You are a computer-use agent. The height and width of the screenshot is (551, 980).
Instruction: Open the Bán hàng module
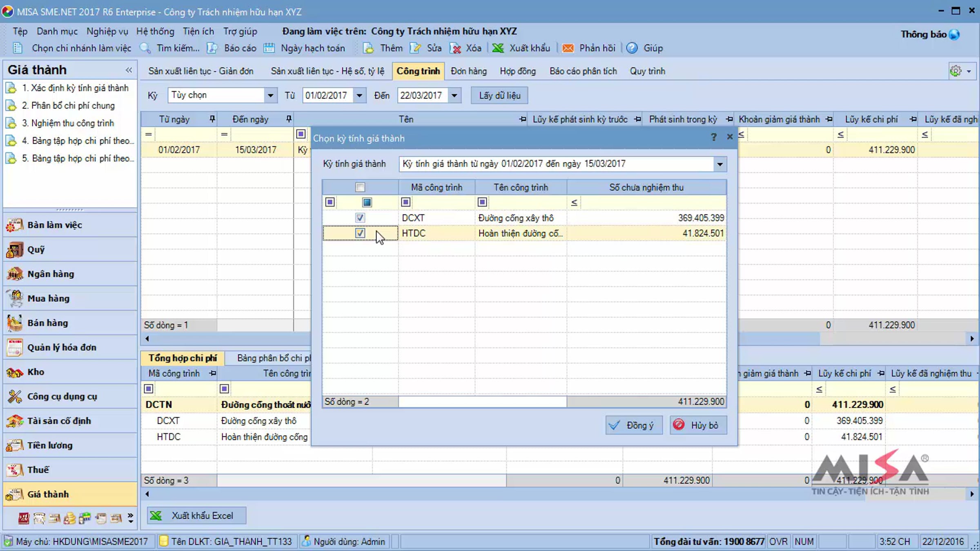[70, 323]
